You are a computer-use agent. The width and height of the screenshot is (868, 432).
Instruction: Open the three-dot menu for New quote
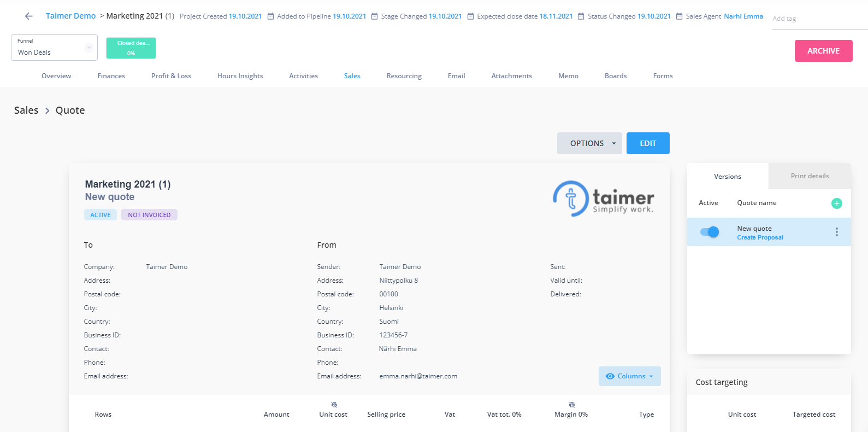point(836,232)
